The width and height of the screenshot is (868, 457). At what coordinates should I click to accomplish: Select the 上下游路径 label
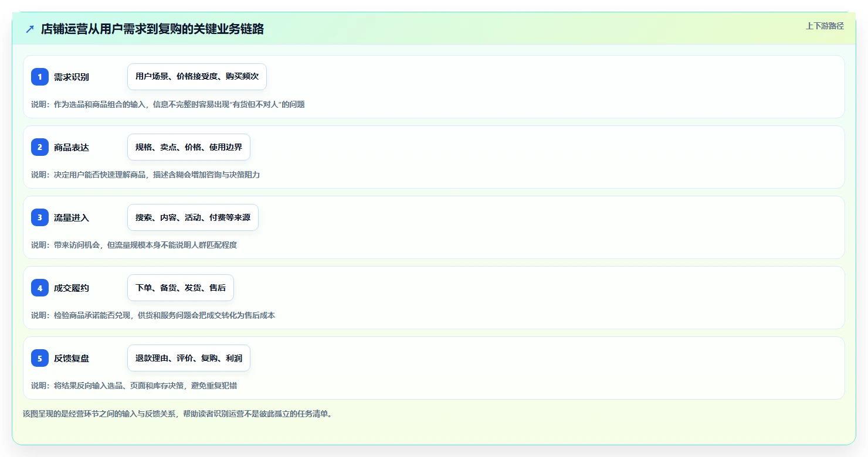[x=825, y=26]
